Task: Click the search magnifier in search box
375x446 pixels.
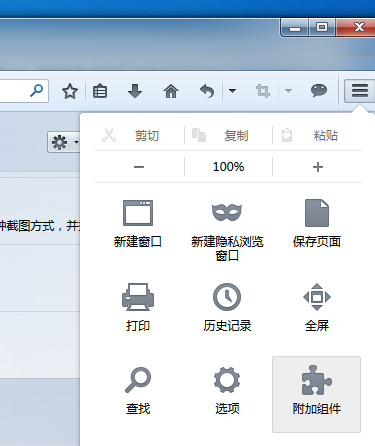Action: 36,90
